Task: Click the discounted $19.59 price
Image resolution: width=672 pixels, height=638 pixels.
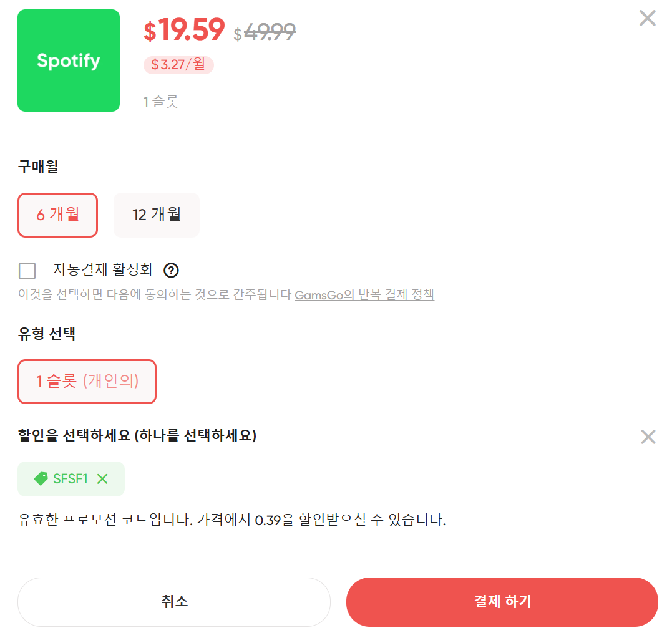Action: (x=184, y=29)
